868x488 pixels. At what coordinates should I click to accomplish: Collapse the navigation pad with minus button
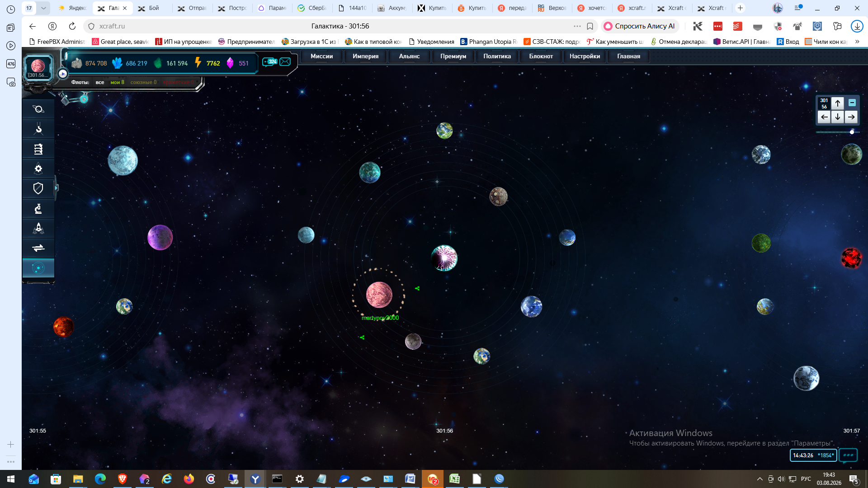click(x=852, y=103)
